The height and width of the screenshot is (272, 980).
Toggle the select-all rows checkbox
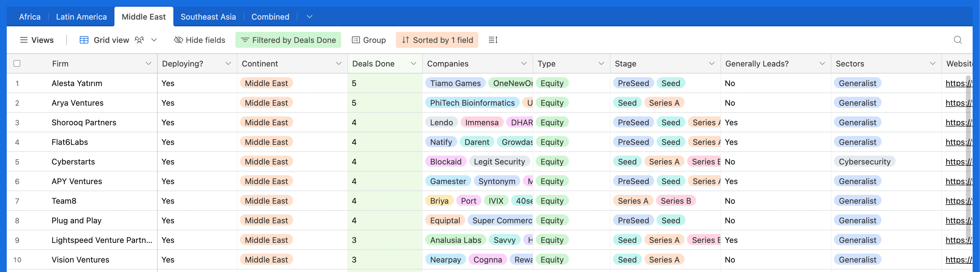17,63
